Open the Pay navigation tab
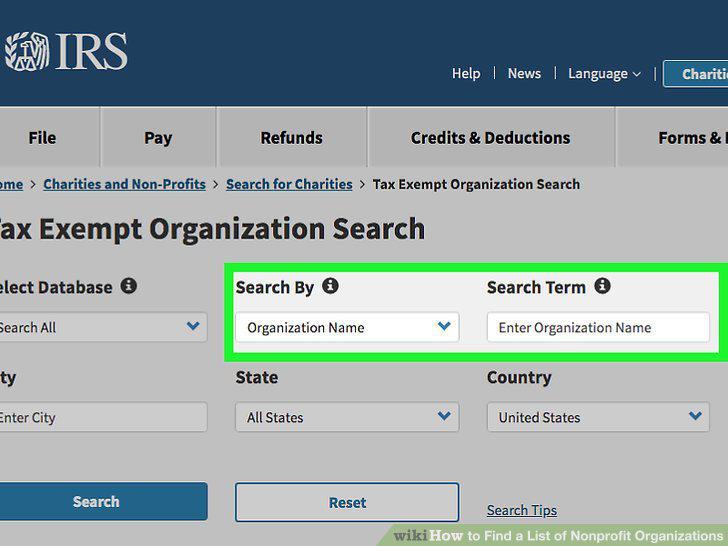 [x=158, y=137]
